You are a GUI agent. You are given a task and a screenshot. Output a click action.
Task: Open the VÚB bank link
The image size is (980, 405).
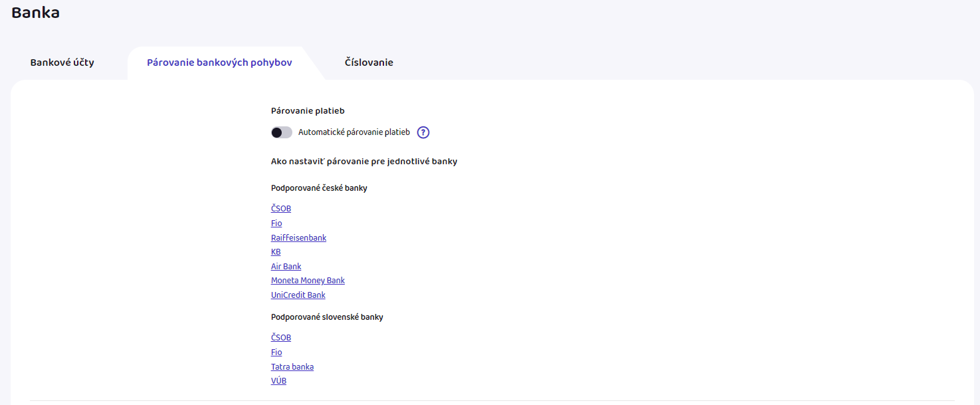tap(278, 382)
